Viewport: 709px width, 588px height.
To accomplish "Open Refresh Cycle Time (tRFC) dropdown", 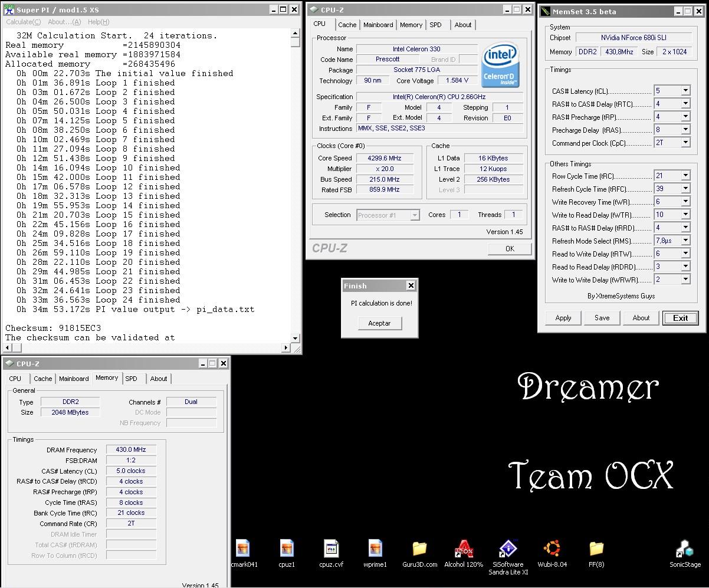I will coord(685,189).
